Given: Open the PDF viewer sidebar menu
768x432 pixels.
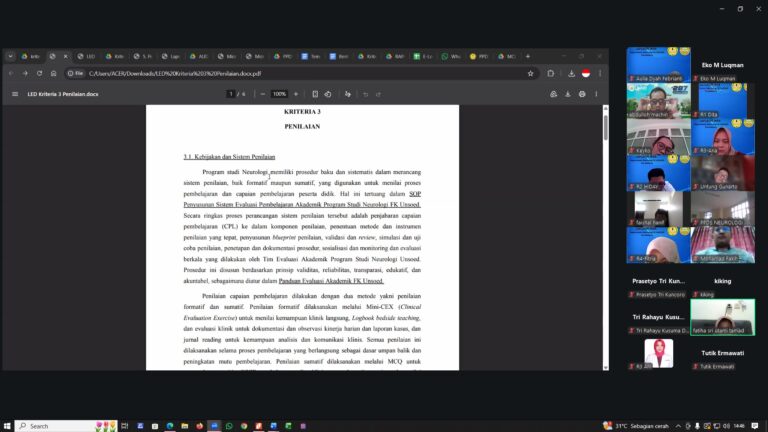Looking at the screenshot, I should point(15,94).
